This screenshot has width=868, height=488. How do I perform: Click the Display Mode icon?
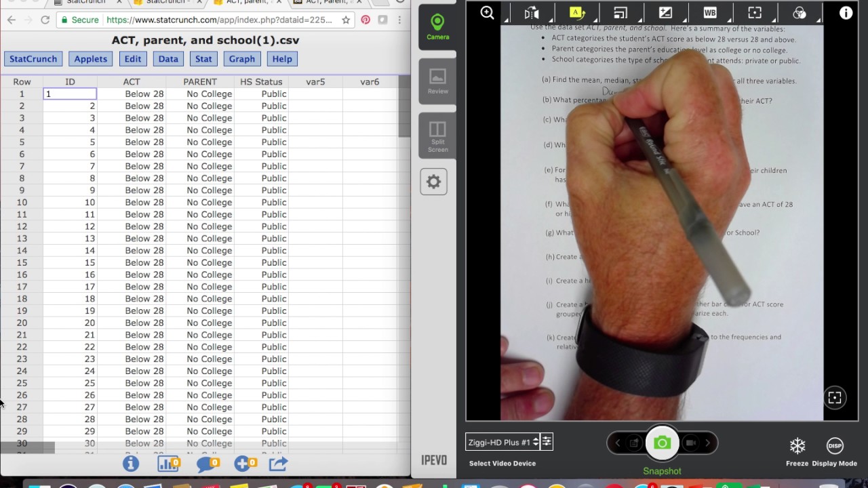tap(835, 445)
